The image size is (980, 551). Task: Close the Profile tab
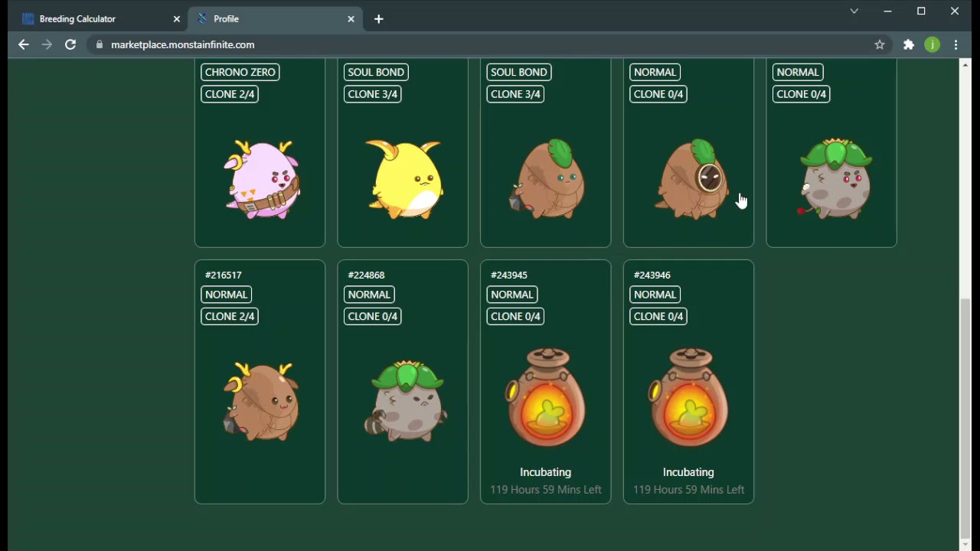(x=351, y=18)
